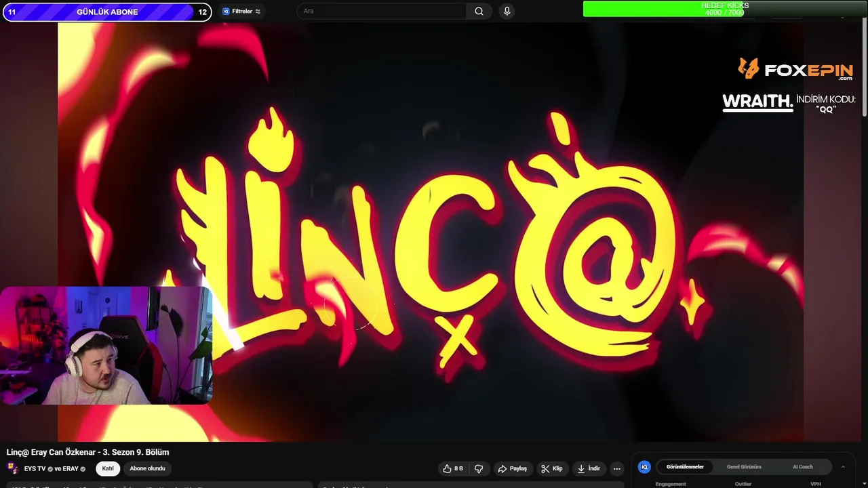Open the Filtreler filter menu

pos(241,12)
